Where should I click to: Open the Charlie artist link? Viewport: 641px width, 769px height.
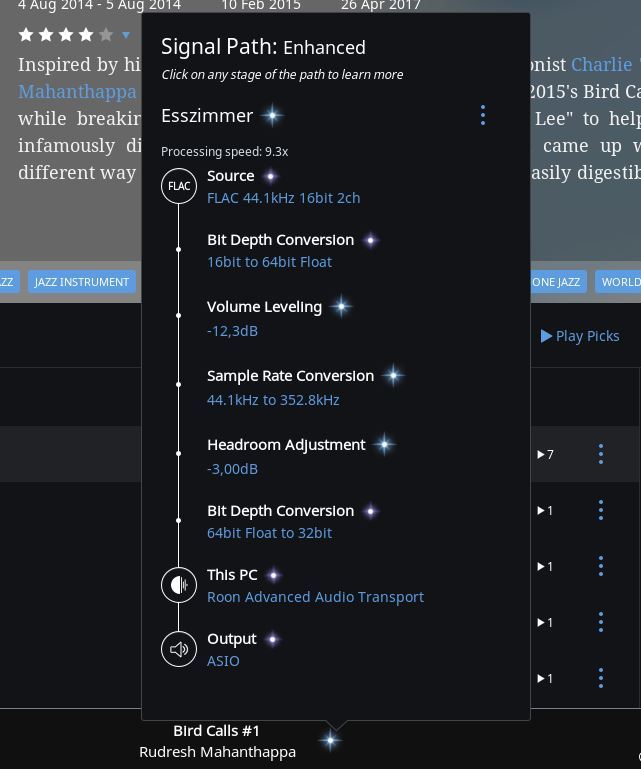point(602,65)
